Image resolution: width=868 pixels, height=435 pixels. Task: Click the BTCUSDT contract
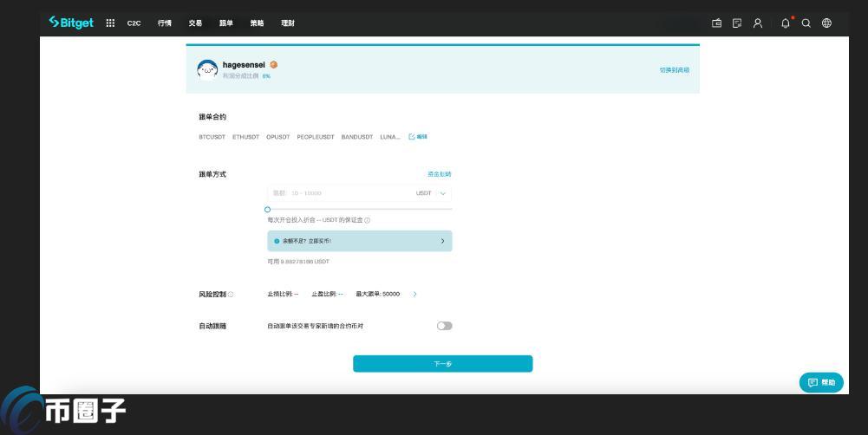coord(212,137)
